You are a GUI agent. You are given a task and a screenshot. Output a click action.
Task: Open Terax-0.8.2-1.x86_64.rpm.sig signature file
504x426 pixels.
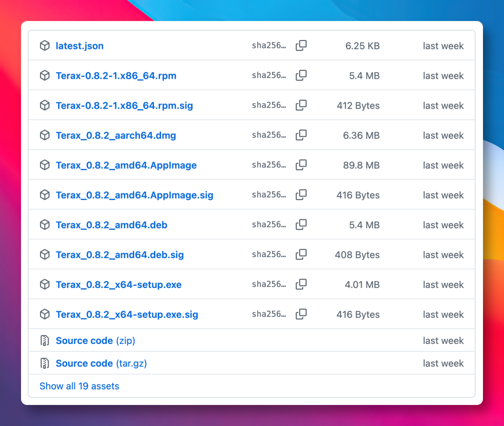click(x=125, y=106)
